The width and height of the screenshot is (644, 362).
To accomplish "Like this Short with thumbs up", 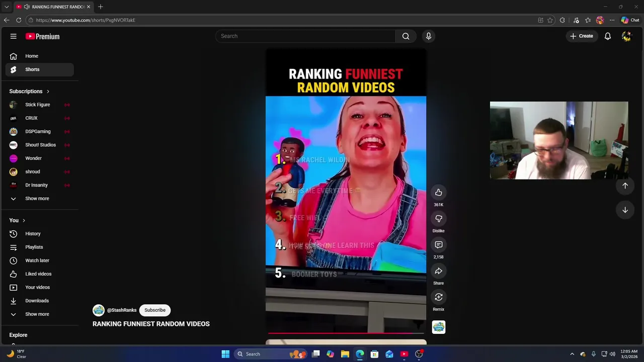I will 439,193.
